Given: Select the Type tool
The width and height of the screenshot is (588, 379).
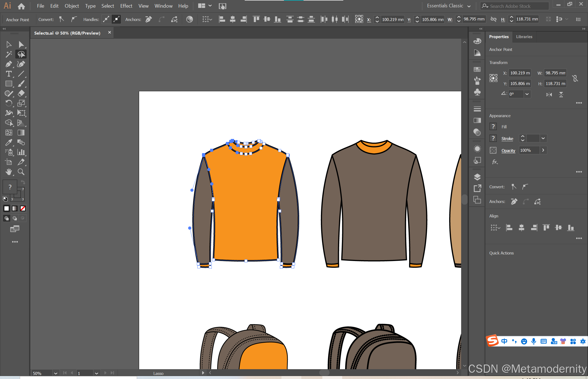Looking at the screenshot, I should pyautogui.click(x=8, y=74).
